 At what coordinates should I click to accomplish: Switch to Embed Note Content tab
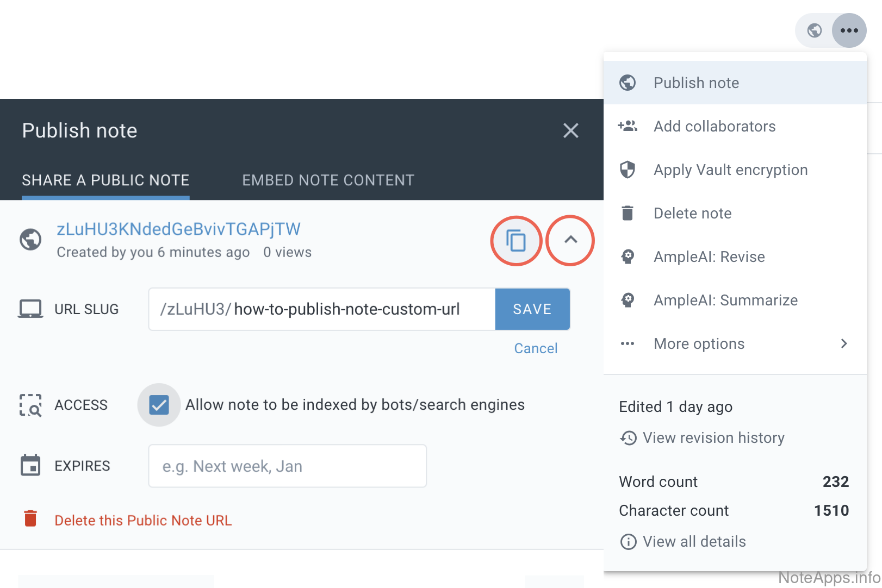pos(328,180)
